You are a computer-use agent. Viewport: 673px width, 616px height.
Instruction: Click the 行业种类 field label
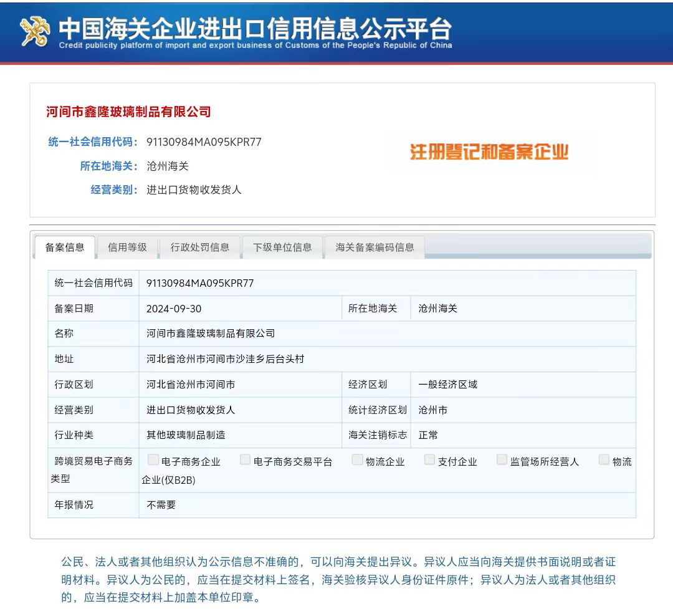(x=74, y=435)
